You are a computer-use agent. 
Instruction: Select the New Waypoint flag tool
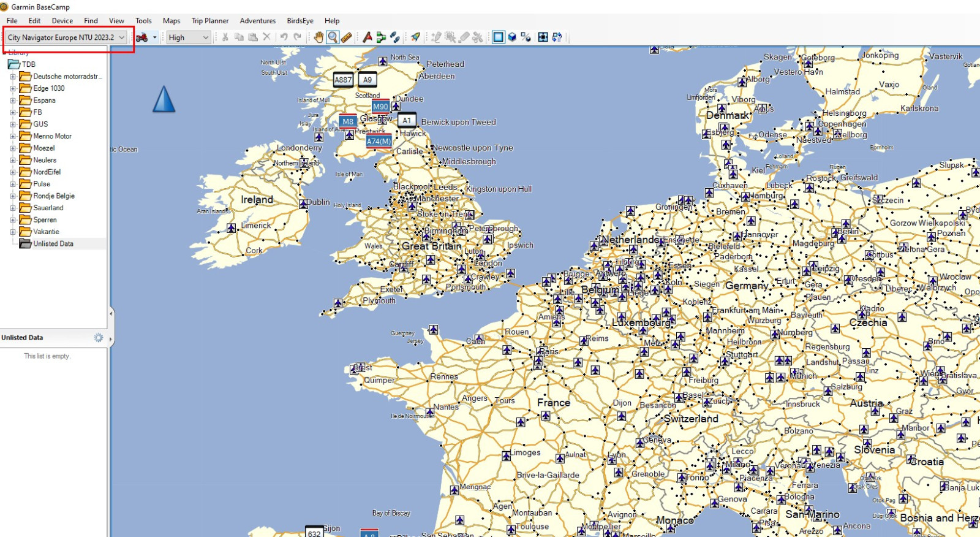[367, 37]
